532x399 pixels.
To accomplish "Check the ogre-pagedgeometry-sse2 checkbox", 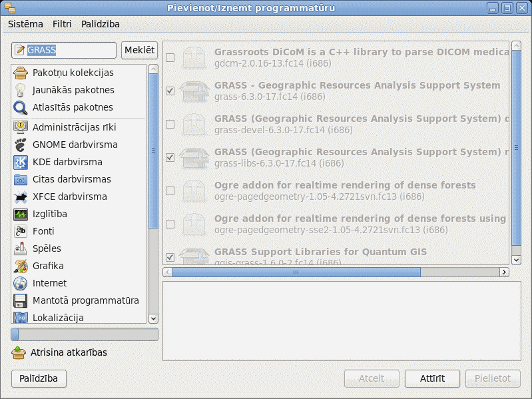I will [x=170, y=224].
